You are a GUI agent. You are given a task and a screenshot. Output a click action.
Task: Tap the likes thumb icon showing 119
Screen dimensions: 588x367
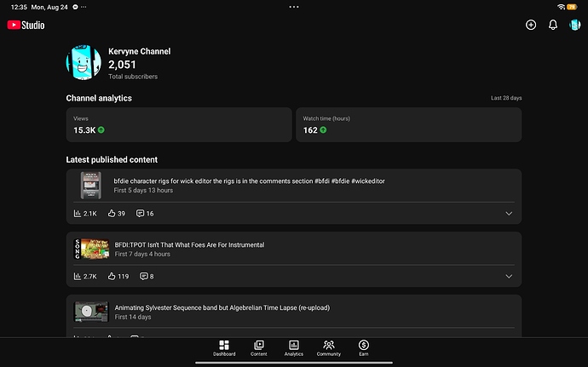point(112,276)
